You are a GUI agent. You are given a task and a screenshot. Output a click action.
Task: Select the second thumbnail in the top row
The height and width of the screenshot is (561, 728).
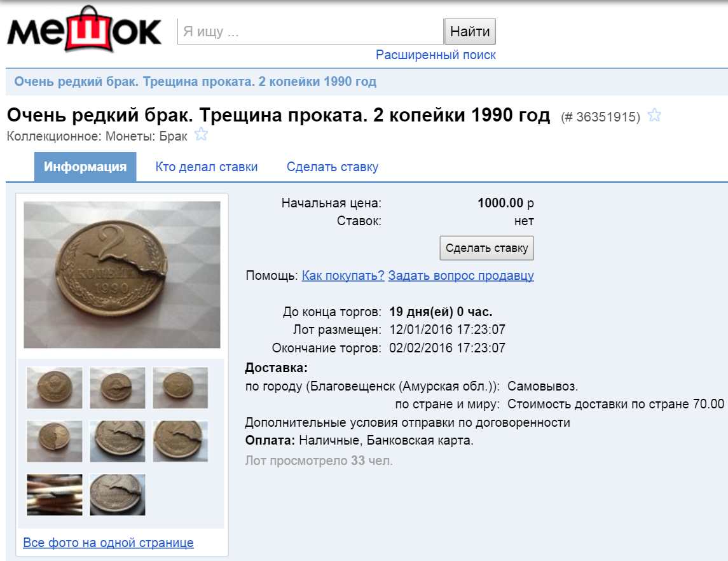tap(118, 388)
